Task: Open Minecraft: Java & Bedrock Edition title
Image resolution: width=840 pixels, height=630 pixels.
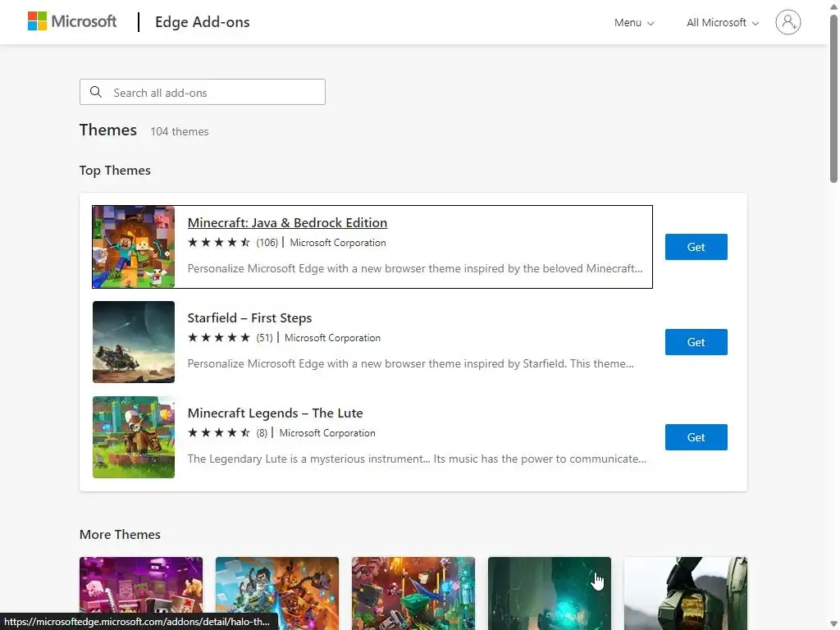Action: 287,222
